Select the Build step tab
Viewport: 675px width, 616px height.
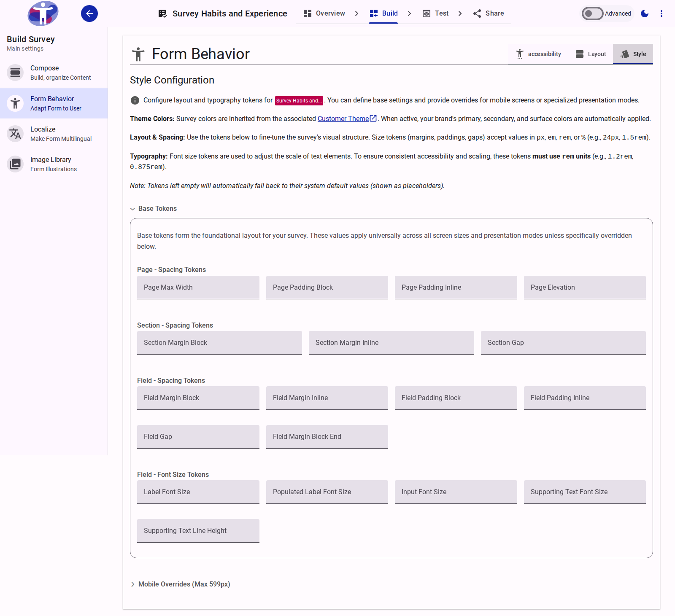383,13
